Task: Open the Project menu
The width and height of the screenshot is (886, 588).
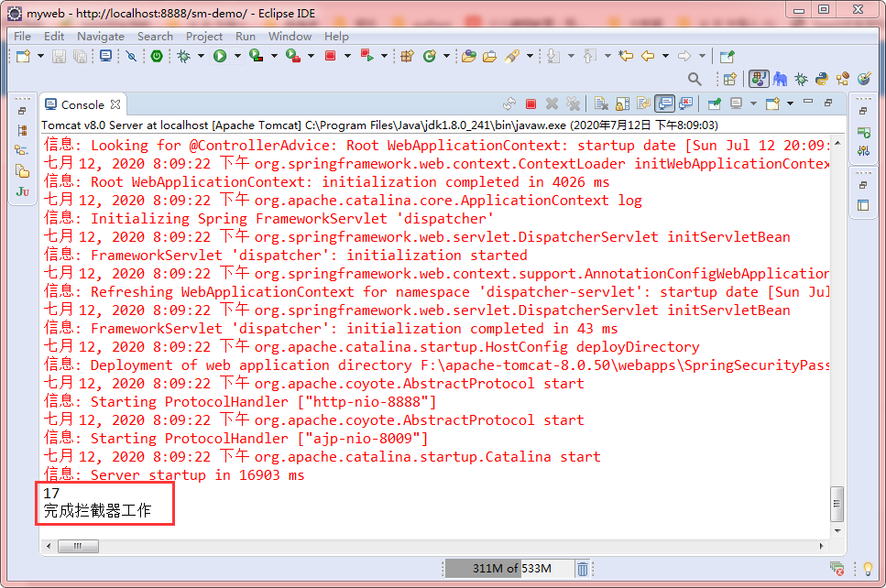Action: [204, 36]
